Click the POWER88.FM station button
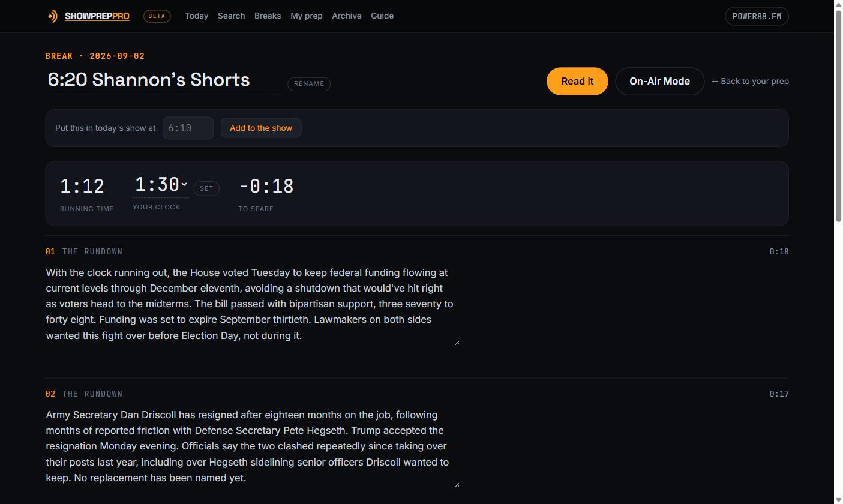The width and height of the screenshot is (843, 504). coord(757,16)
